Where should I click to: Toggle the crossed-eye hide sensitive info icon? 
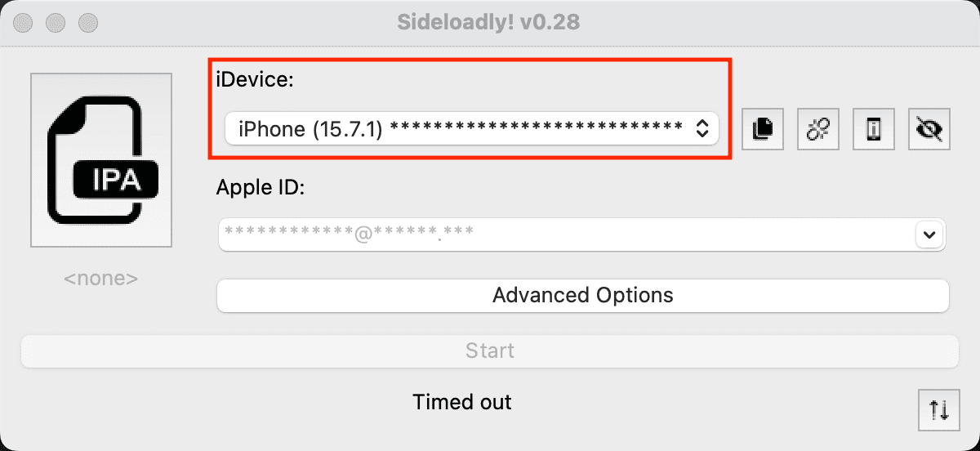[929, 129]
